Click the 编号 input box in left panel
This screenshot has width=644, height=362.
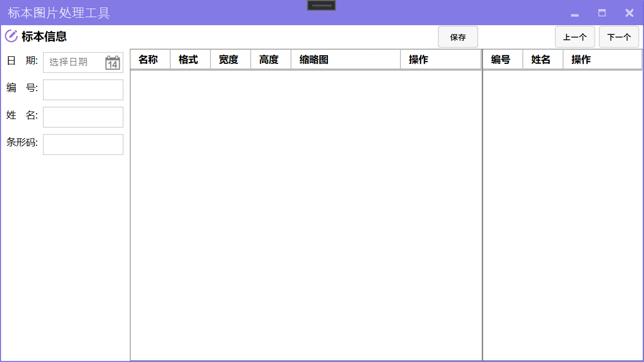tap(83, 90)
